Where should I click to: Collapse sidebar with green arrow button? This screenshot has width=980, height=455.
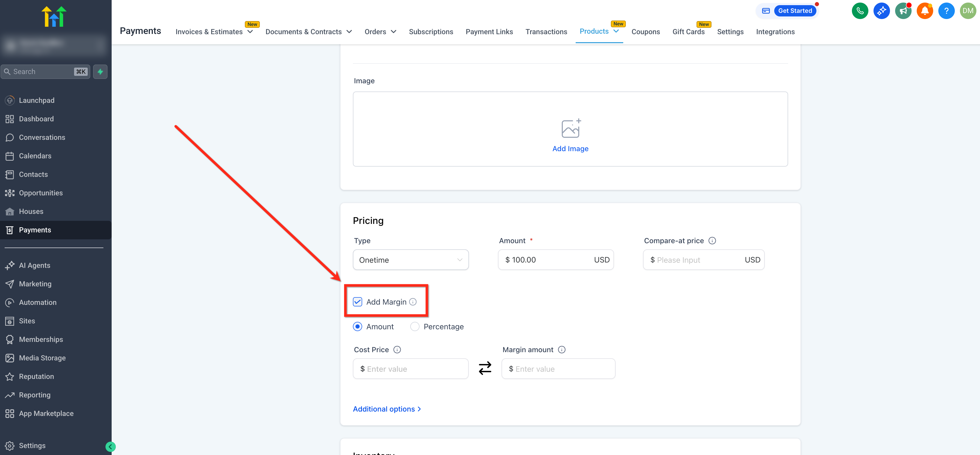coord(110,447)
